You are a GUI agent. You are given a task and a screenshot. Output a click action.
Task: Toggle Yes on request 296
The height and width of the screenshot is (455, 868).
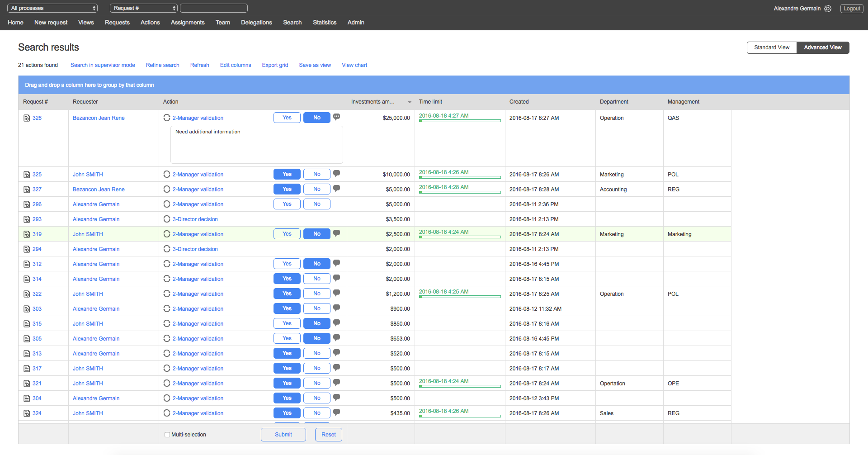287,204
